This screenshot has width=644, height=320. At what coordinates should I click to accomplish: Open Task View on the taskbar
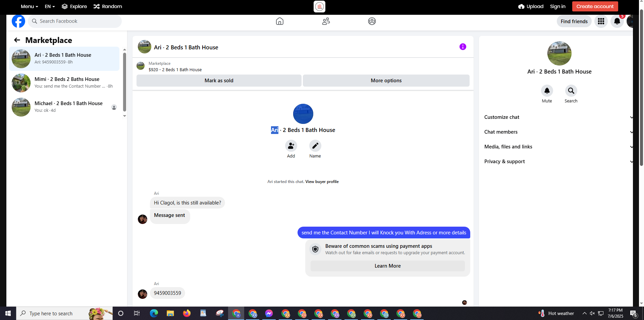tap(137, 313)
